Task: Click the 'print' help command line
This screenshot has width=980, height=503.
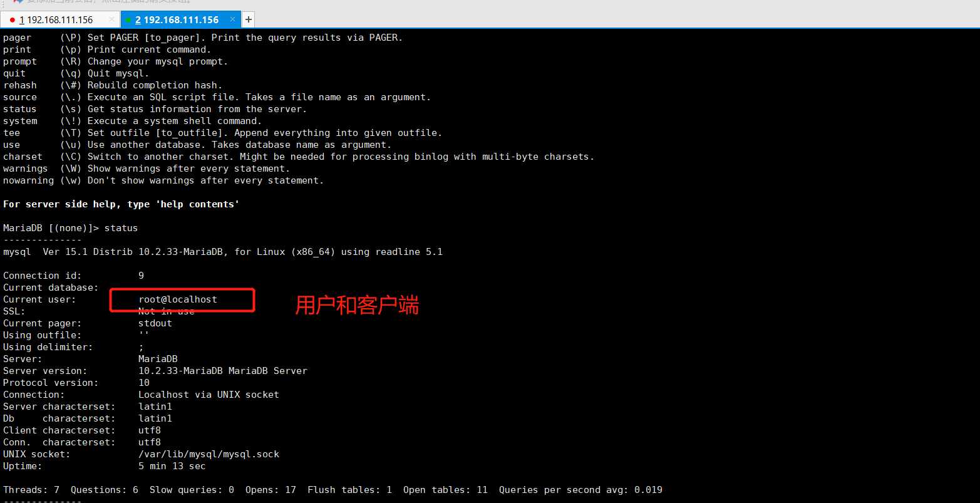Action: pyautogui.click(x=107, y=49)
